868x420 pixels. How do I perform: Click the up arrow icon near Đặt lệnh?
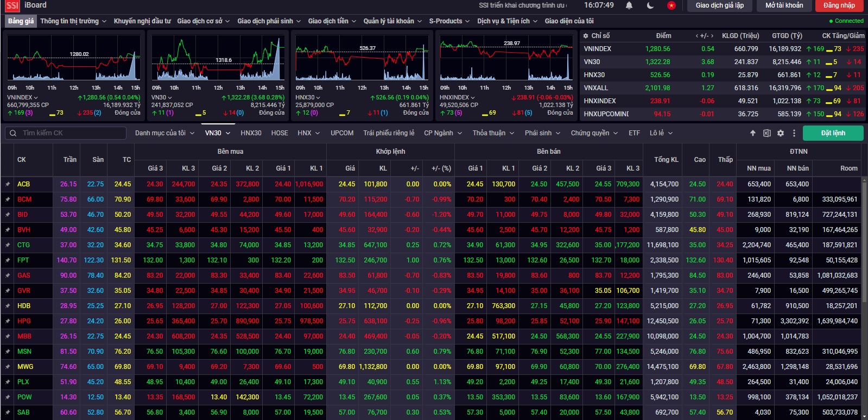click(x=753, y=133)
